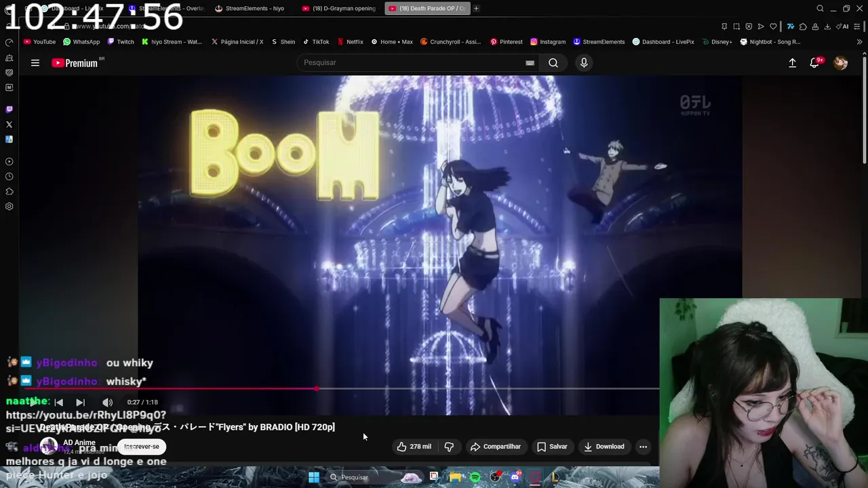Open the Instagram bookmark
868x488 pixels.
point(548,42)
